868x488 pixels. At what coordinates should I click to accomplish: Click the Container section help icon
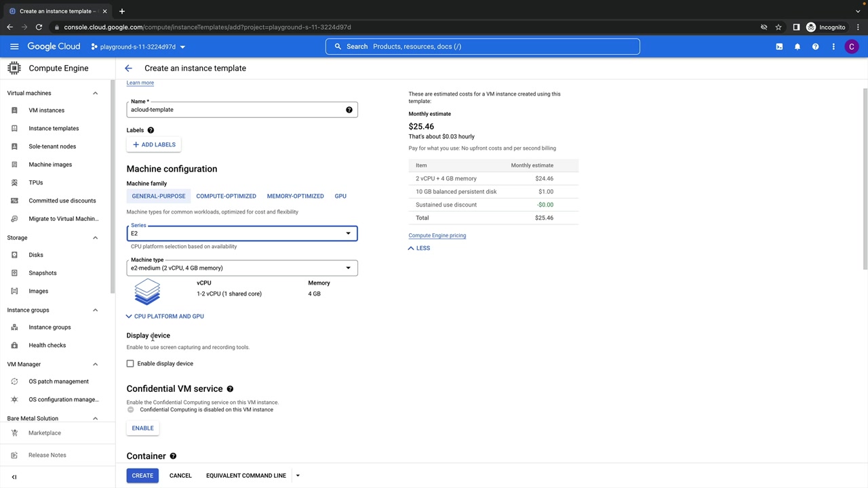point(173,456)
